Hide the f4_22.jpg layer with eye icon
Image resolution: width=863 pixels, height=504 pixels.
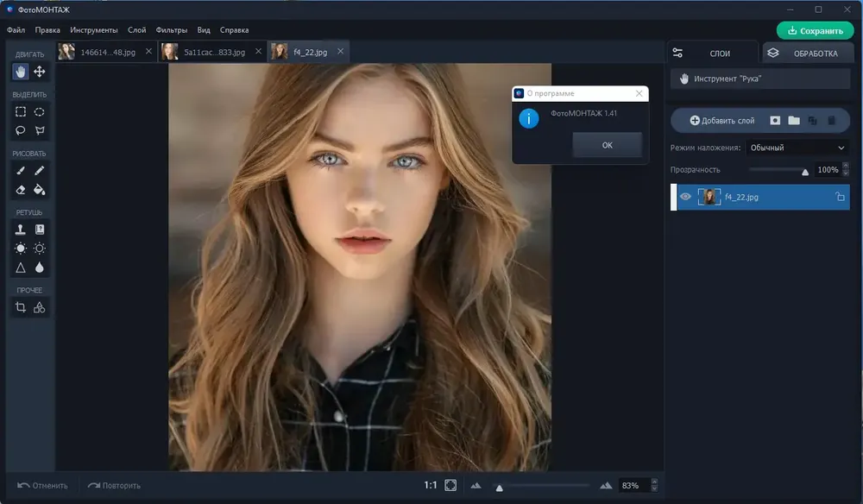[x=685, y=197]
